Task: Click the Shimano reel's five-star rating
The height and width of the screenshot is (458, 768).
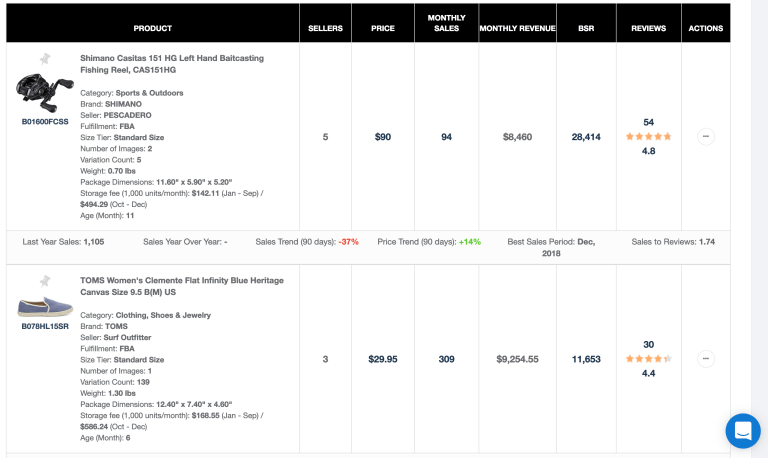Action: pyautogui.click(x=648, y=137)
